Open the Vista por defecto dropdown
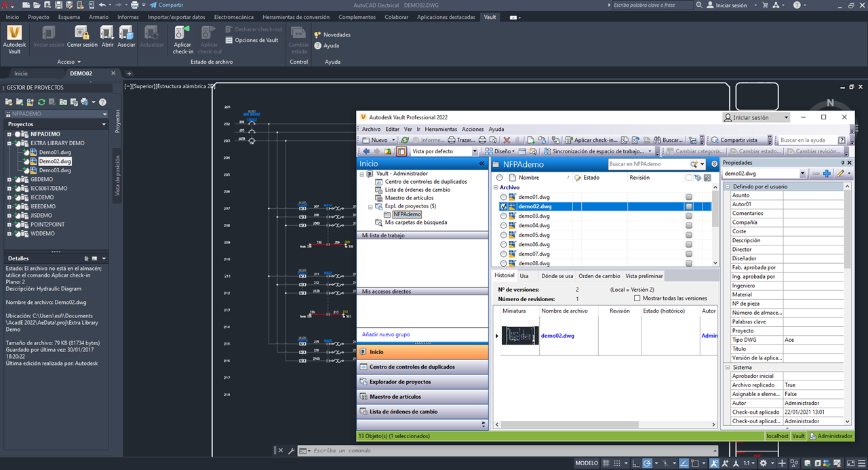This screenshot has height=470, width=868. [x=475, y=151]
